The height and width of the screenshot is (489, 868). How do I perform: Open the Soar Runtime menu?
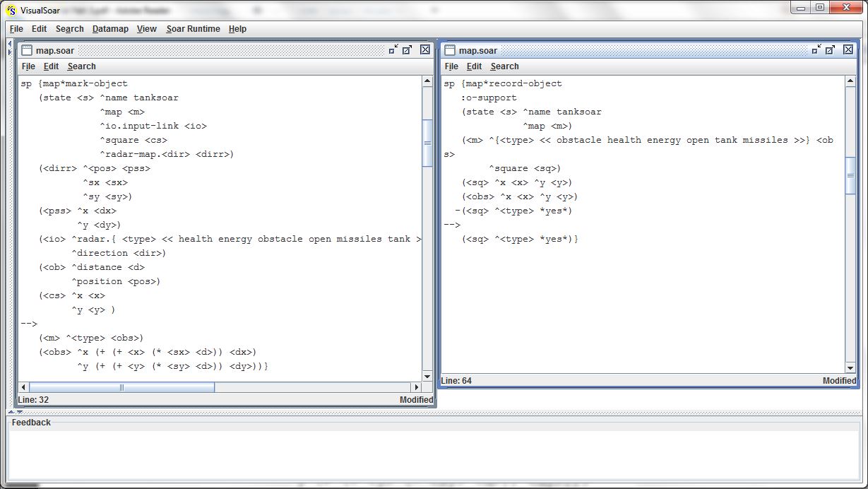click(x=193, y=29)
